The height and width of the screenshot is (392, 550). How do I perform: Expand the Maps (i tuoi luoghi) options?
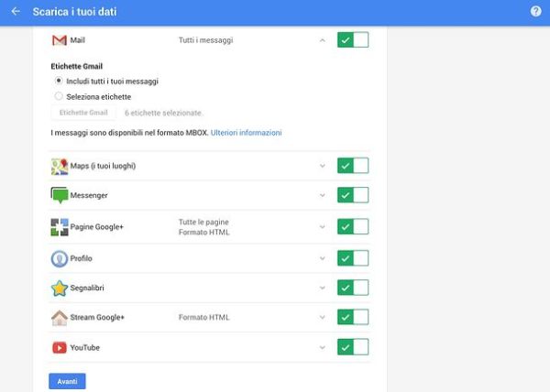click(322, 166)
